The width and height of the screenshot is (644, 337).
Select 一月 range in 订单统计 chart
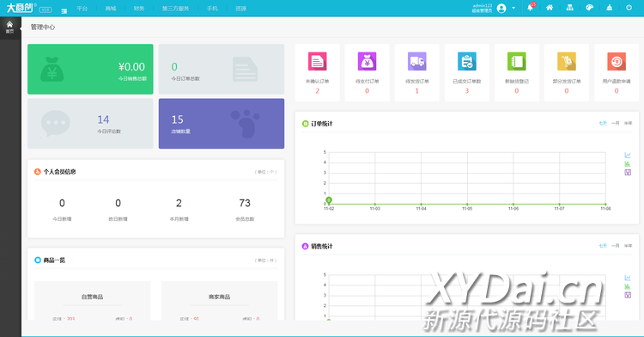tap(616, 123)
